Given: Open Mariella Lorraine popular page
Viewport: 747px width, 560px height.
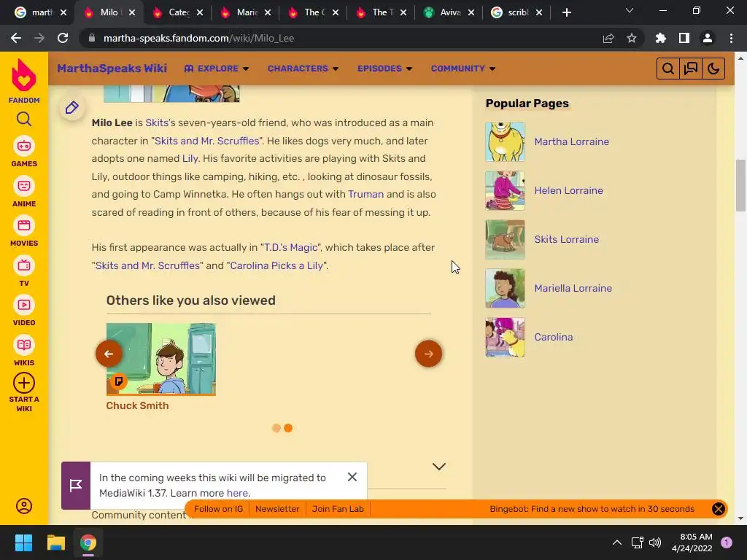Looking at the screenshot, I should [573, 289].
